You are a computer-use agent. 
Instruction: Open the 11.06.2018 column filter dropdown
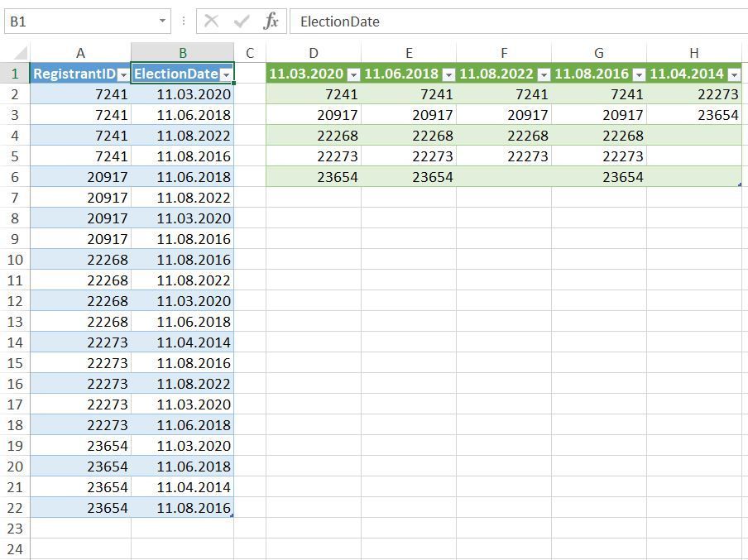[x=448, y=75]
